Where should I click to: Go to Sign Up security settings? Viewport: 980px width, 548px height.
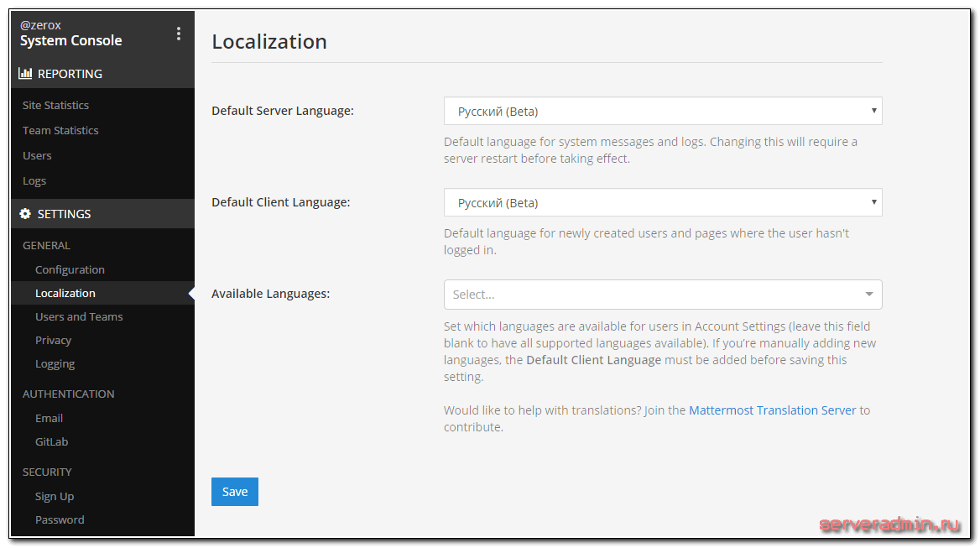click(x=55, y=496)
